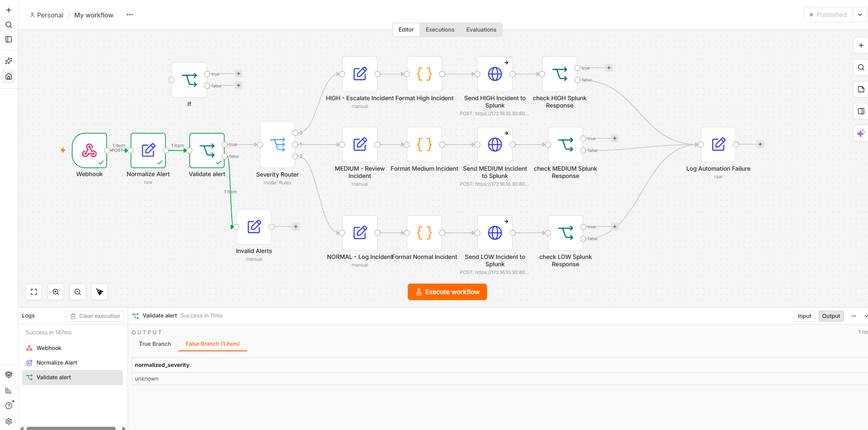Open search in left sidebar
Screen dimensions: 868x430
[x=9, y=25]
